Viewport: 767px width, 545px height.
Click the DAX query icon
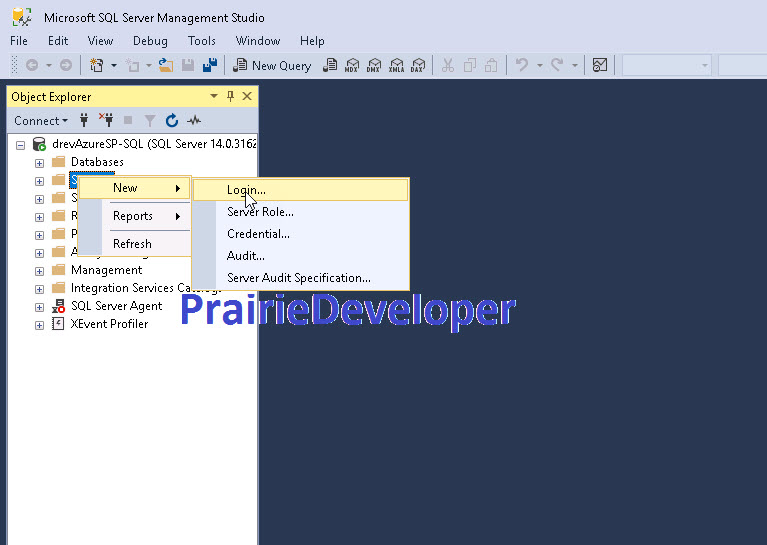tap(418, 65)
